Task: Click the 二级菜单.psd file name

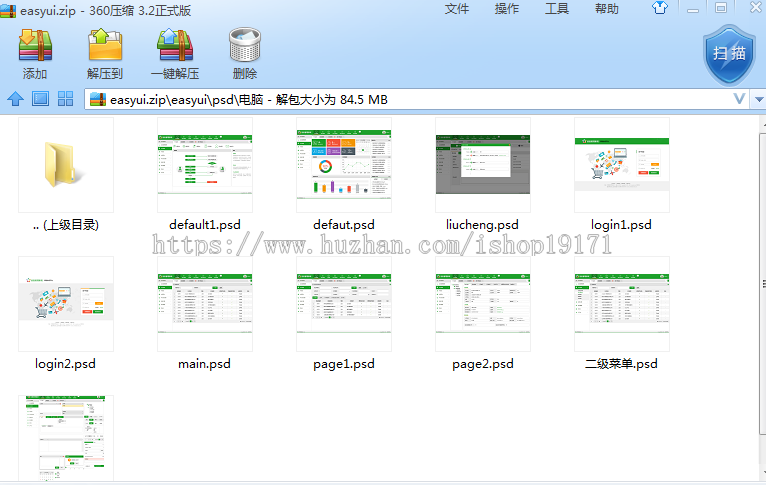Action: coord(621,364)
